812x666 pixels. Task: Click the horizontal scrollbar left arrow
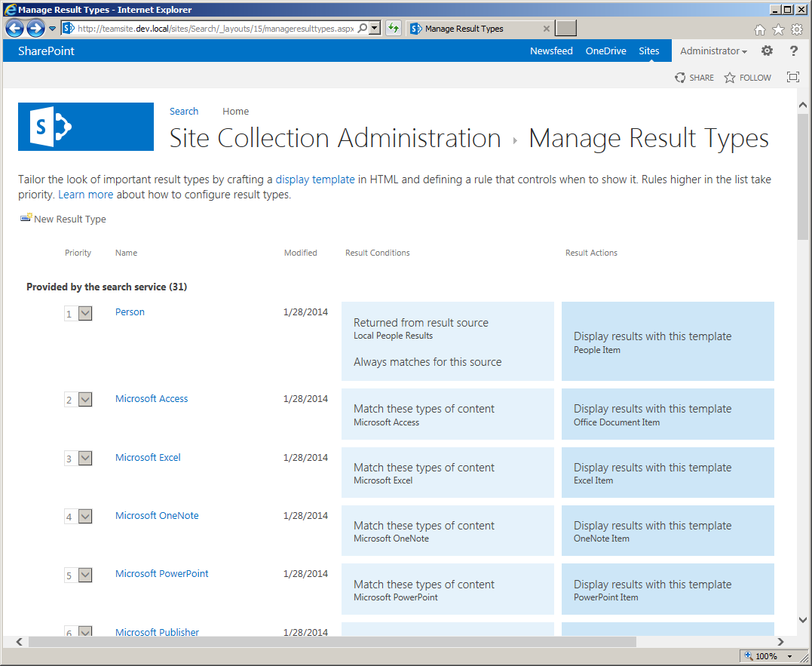point(19,642)
